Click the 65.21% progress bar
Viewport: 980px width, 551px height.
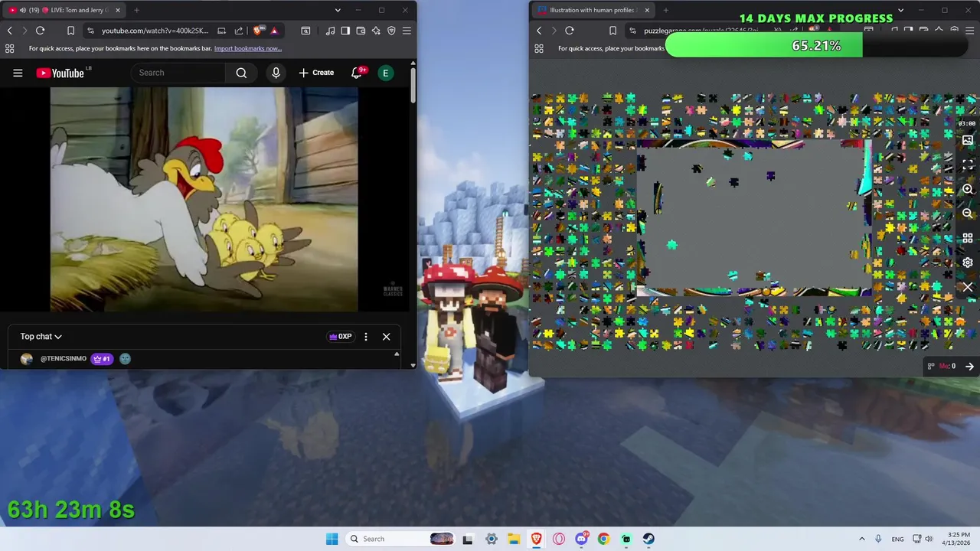tap(817, 46)
